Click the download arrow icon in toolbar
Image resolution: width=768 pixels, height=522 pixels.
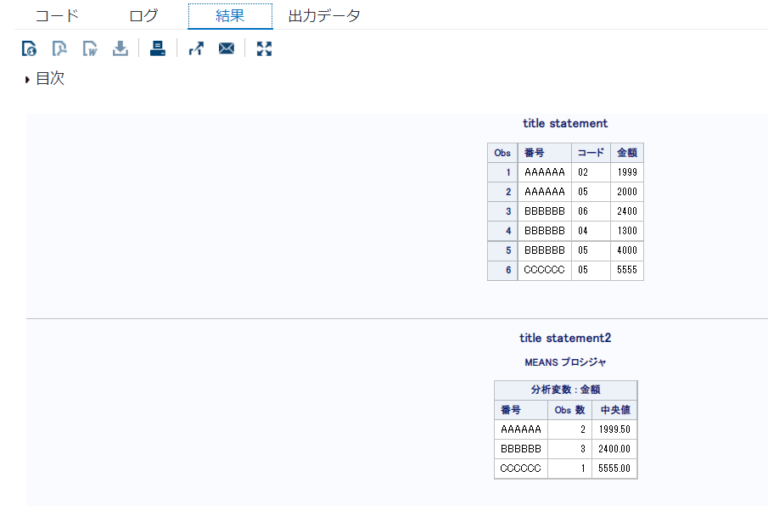119,48
